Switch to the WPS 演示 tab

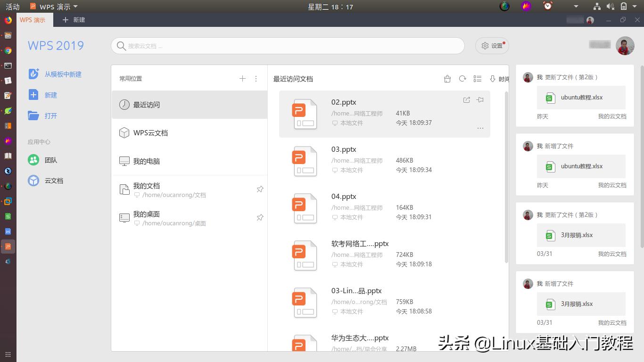coord(33,20)
